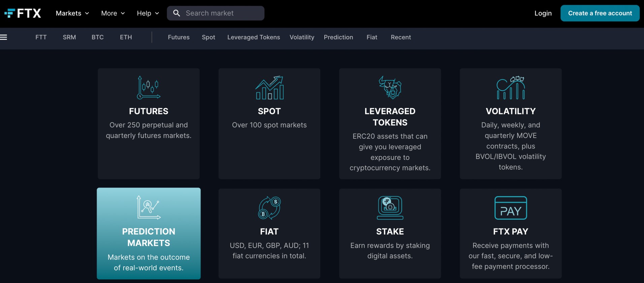This screenshot has width=644, height=283.
Task: Click the FTX Pay card icon
Action: tap(511, 208)
